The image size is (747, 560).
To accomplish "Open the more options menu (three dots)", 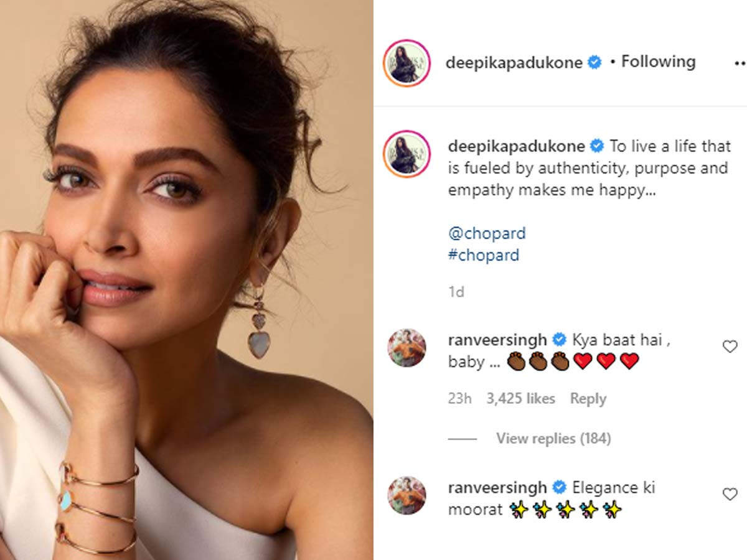I will (x=740, y=63).
